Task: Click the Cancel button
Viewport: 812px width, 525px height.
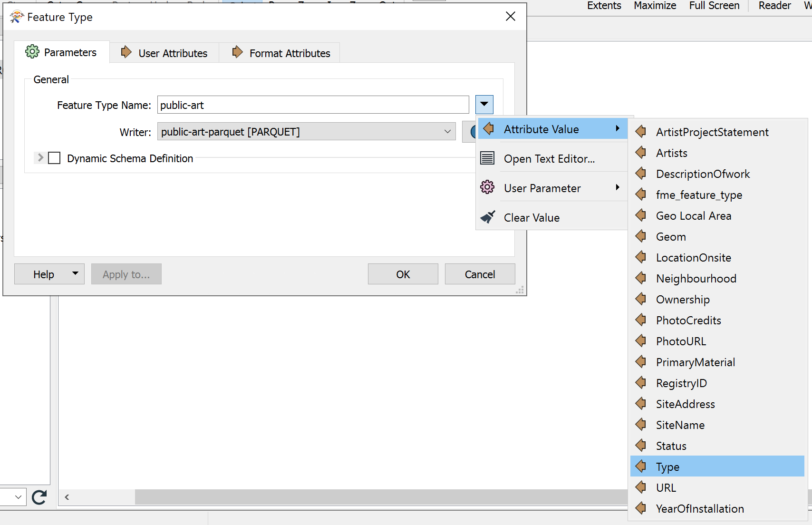Action: pyautogui.click(x=480, y=274)
